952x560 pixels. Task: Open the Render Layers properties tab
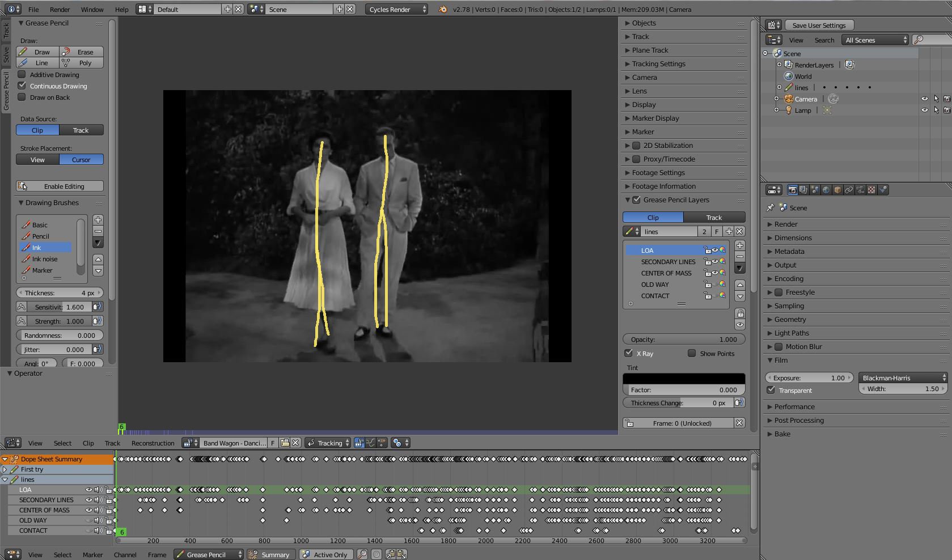coord(803,190)
